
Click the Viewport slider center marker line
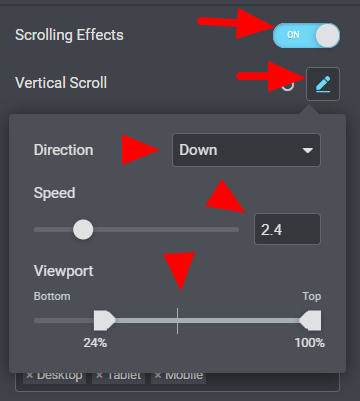[177, 321]
